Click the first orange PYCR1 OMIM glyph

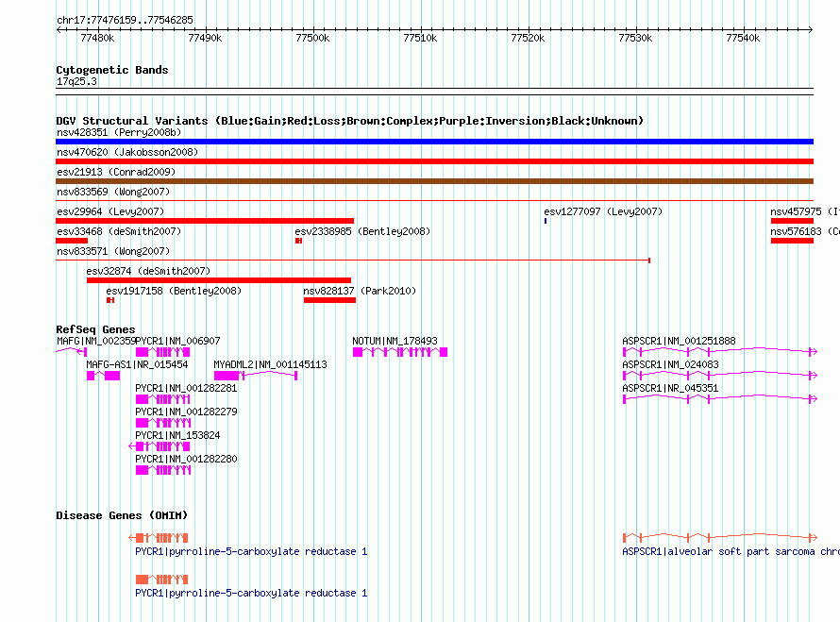point(159,537)
